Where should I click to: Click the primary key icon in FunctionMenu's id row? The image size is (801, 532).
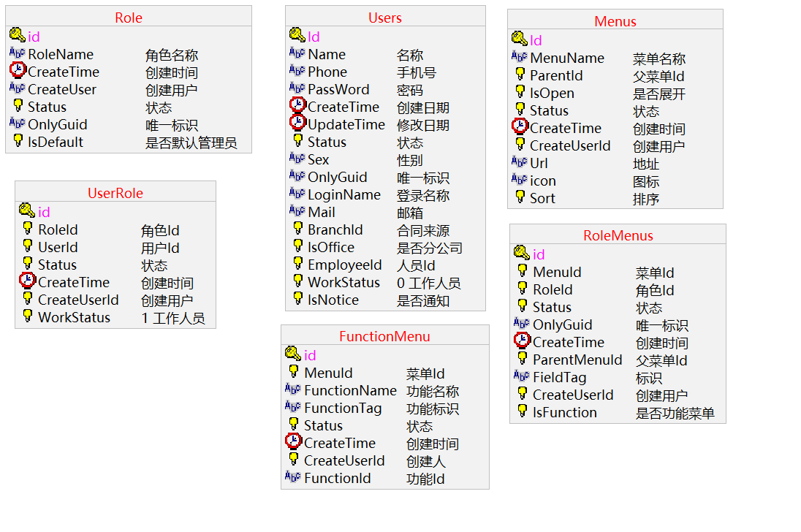point(291,354)
